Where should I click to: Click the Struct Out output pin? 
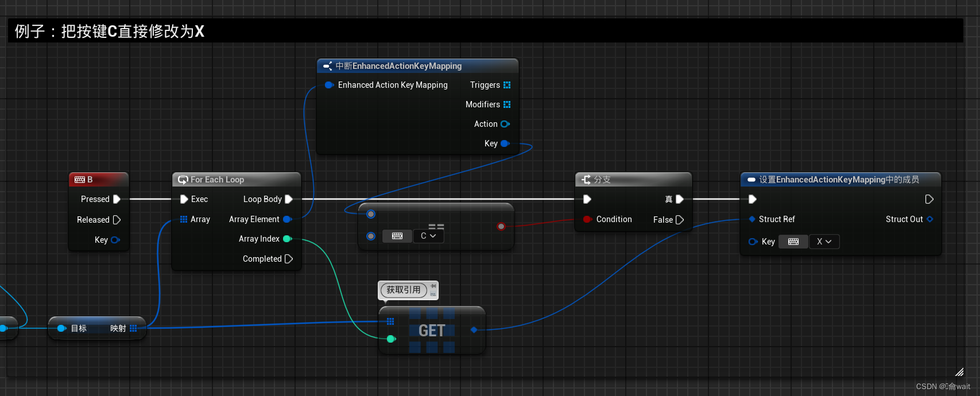[x=930, y=219]
